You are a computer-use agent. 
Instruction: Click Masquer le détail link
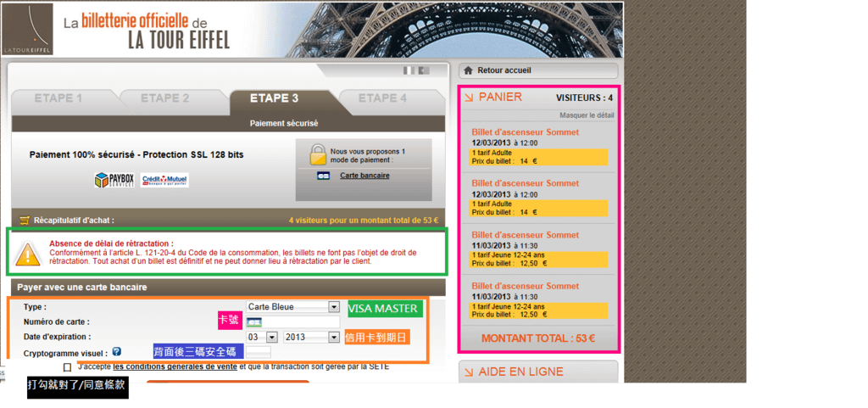tap(587, 115)
